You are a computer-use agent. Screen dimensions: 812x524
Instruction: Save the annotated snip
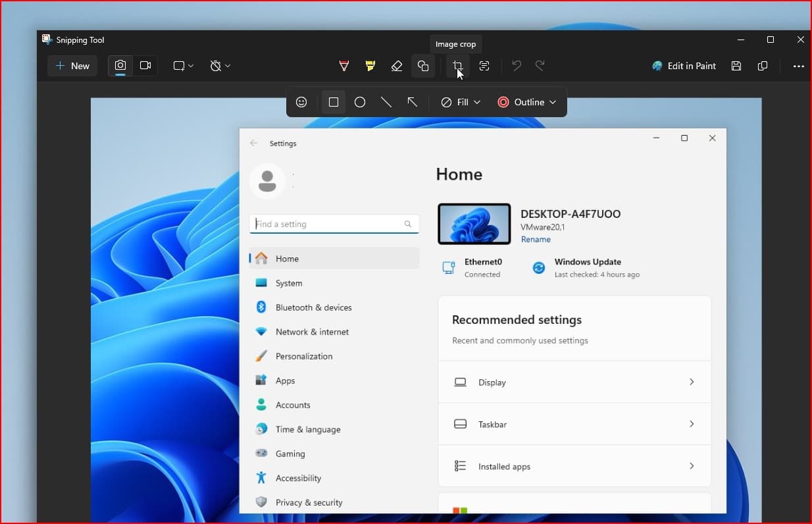[736, 66]
